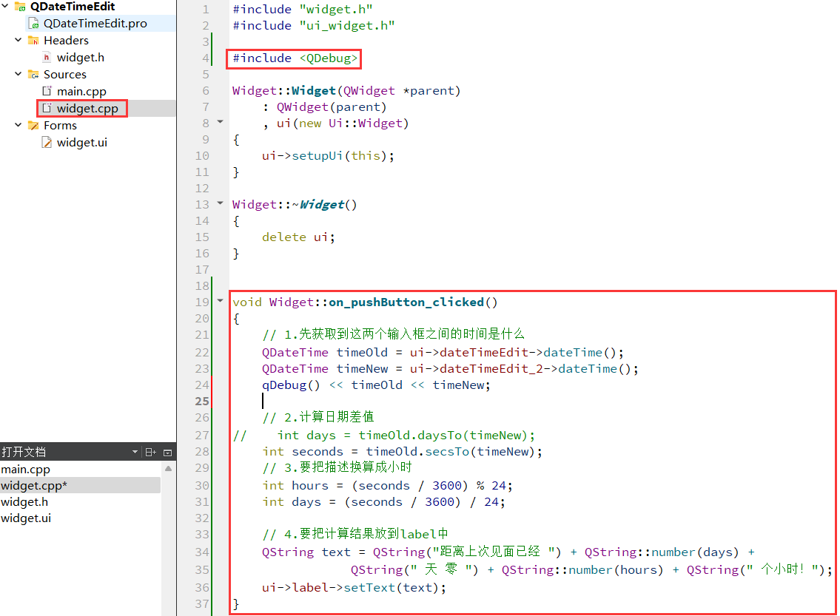The width and height of the screenshot is (840, 616).
Task: Click the commented-out daysTo line 27
Action: [384, 435]
